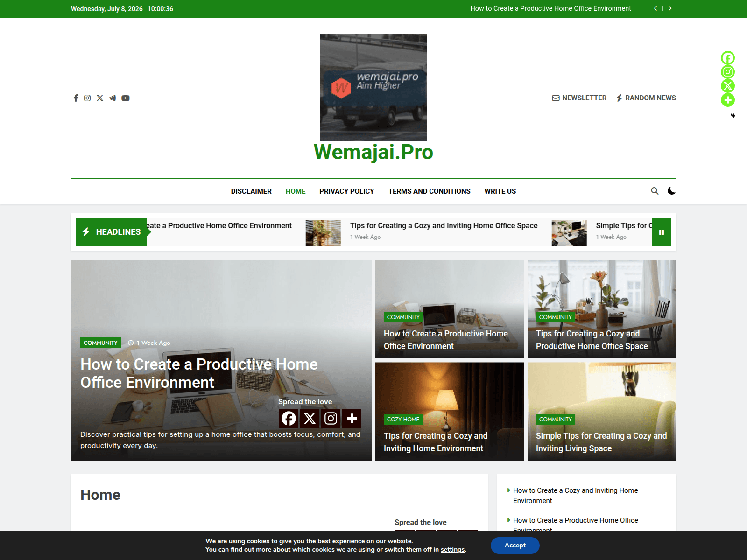
Task: Open the YouTube icon in header socials
Action: tap(126, 98)
